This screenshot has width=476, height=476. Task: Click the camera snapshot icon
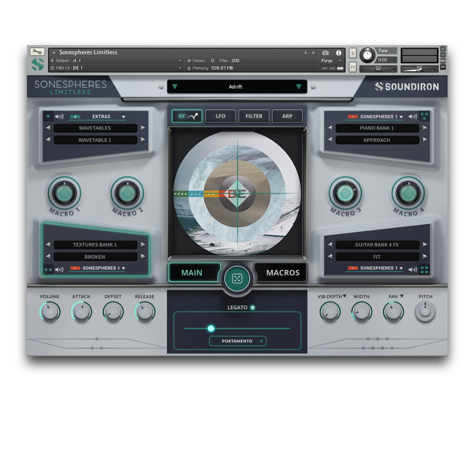tap(325, 53)
